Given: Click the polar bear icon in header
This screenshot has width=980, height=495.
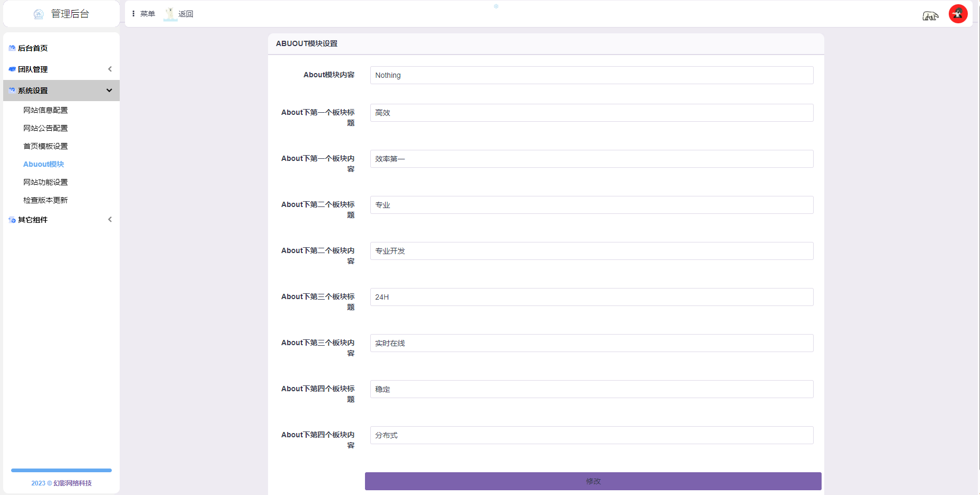Looking at the screenshot, I should [x=930, y=16].
